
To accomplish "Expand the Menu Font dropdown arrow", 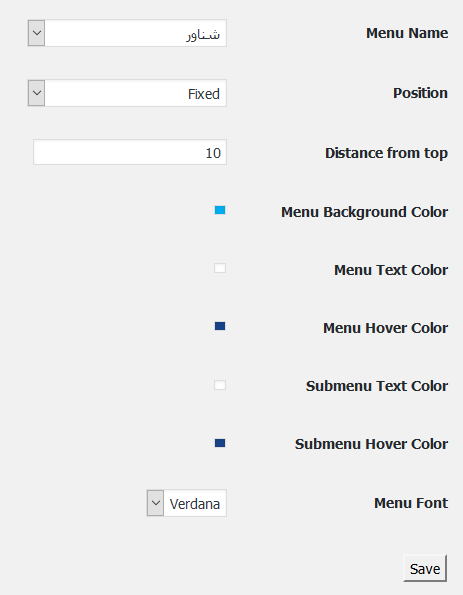I will point(155,503).
